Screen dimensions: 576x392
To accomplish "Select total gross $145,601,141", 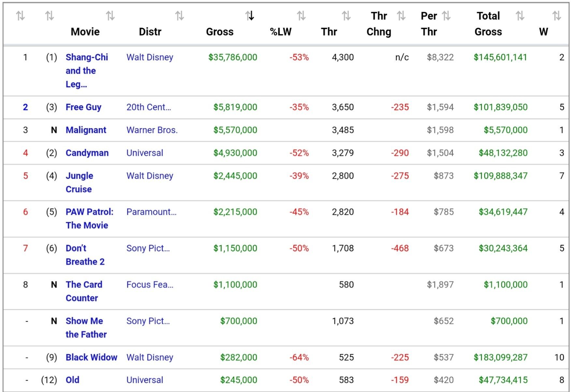I will 500,57.
